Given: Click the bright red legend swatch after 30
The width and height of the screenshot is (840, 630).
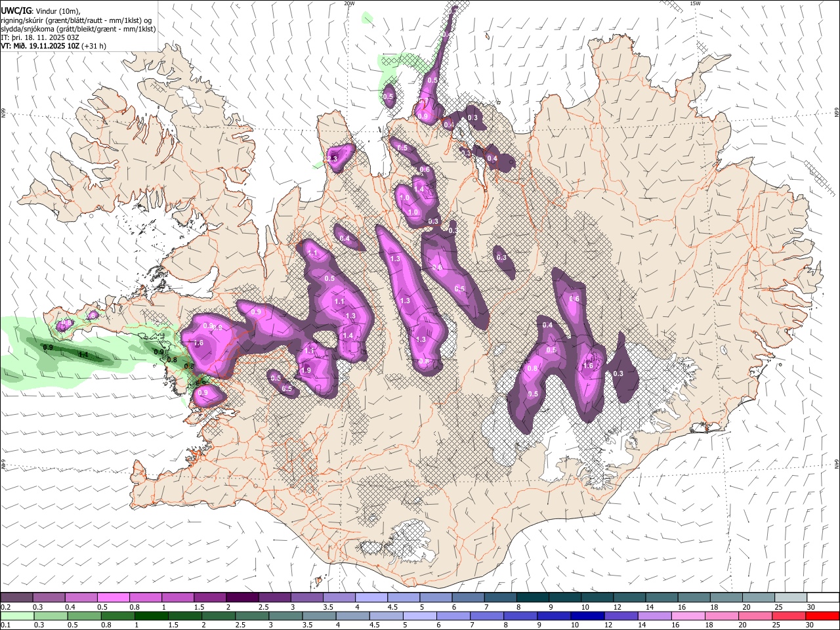Looking at the screenshot, I should (823, 616).
